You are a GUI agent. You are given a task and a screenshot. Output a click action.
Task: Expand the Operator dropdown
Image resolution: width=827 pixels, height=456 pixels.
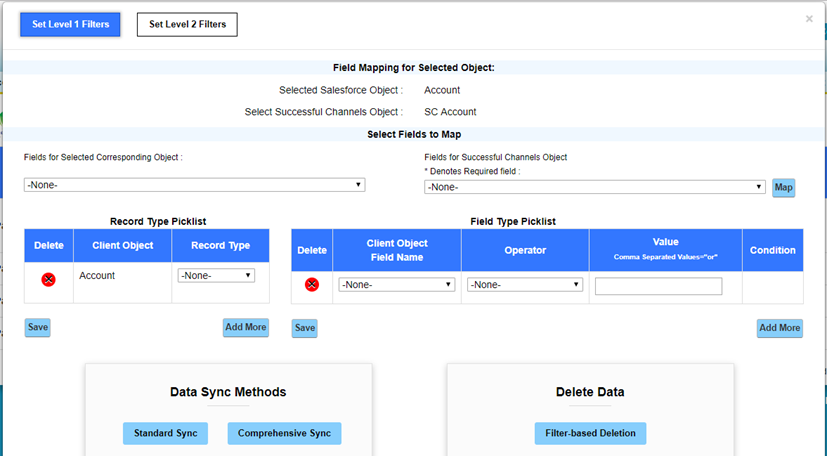pyautogui.click(x=525, y=285)
